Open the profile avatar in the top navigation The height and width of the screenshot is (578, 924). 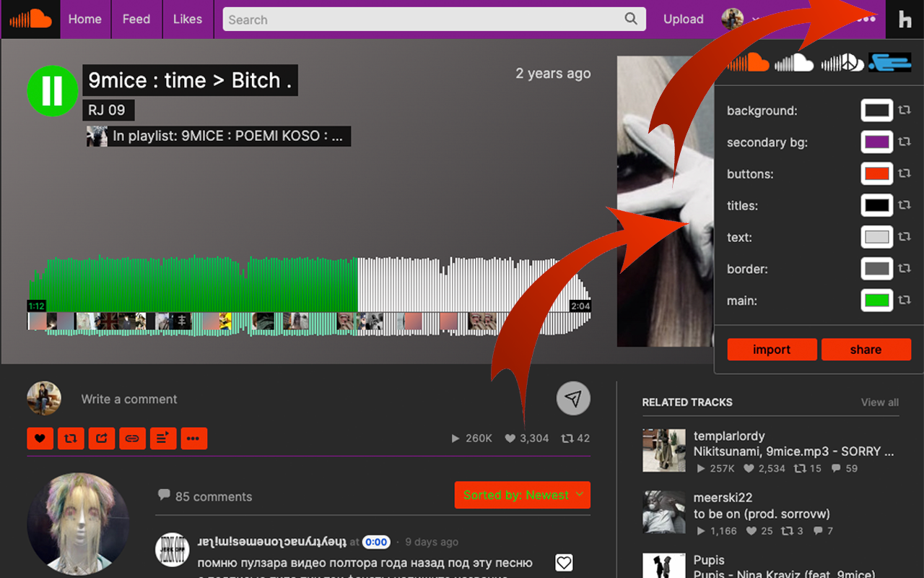coord(733,19)
